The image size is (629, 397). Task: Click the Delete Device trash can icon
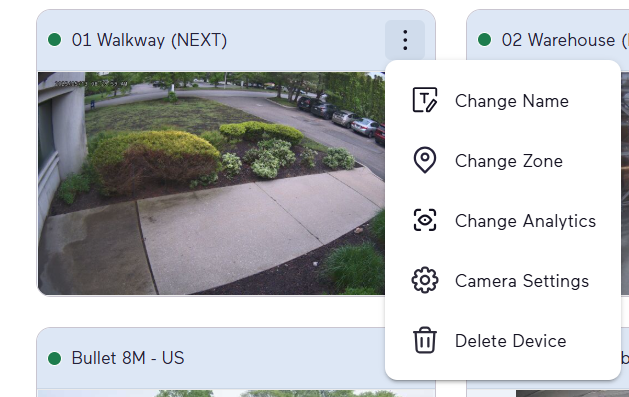point(425,340)
